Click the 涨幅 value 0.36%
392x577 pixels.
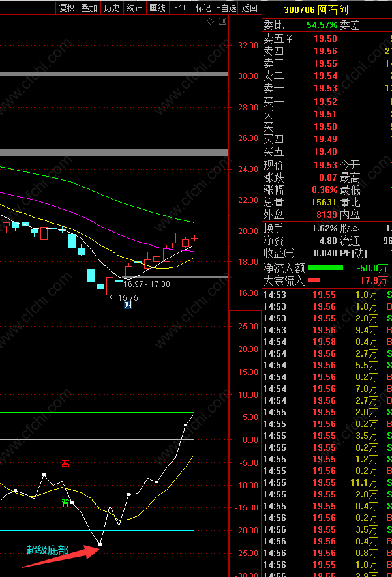click(x=325, y=190)
